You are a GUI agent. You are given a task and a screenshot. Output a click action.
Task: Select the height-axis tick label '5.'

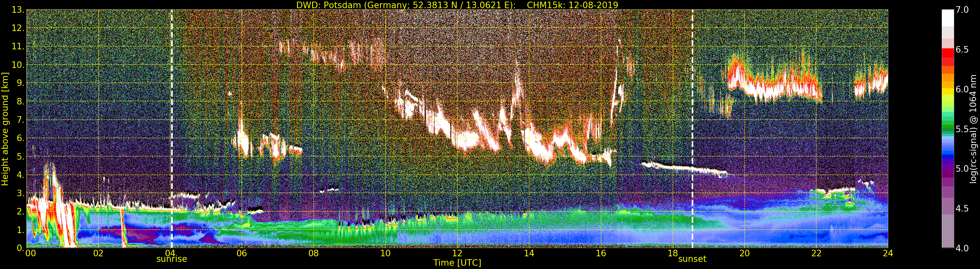21,156
